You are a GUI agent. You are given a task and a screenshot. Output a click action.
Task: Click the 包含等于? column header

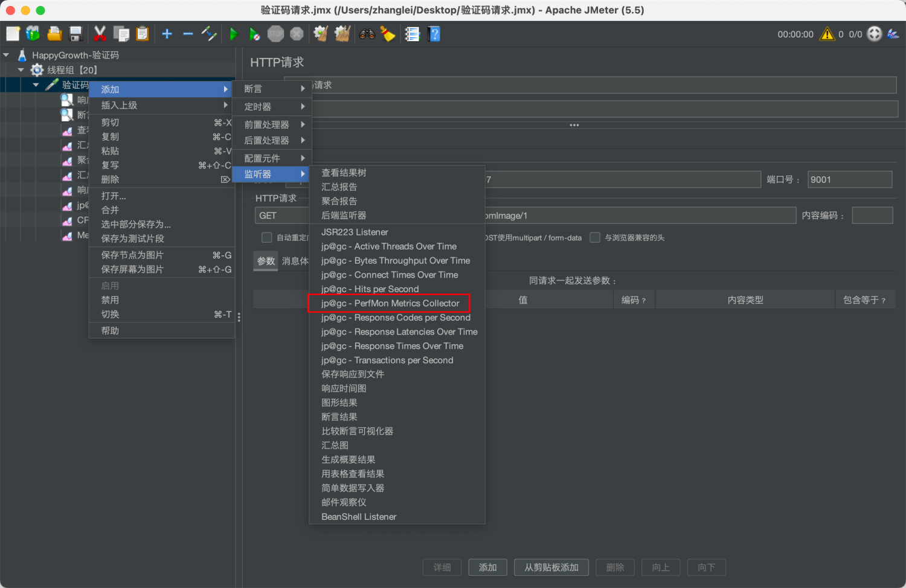pyautogui.click(x=864, y=300)
